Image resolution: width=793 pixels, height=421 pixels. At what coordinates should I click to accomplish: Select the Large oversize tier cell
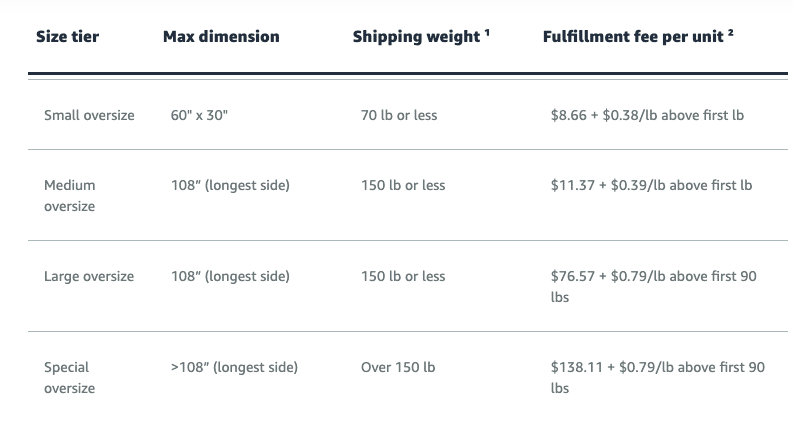click(89, 276)
